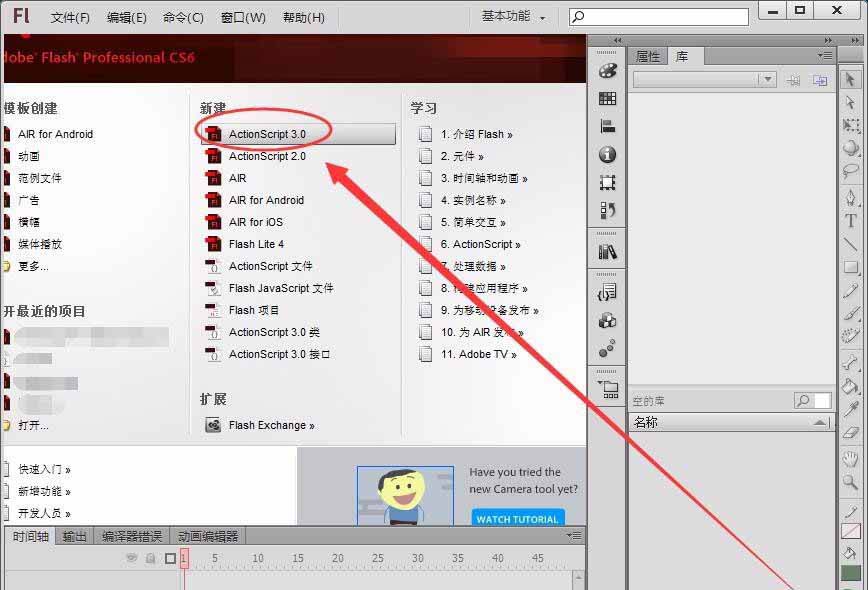Open the 命令(C) menu
868x590 pixels.
tap(183, 18)
